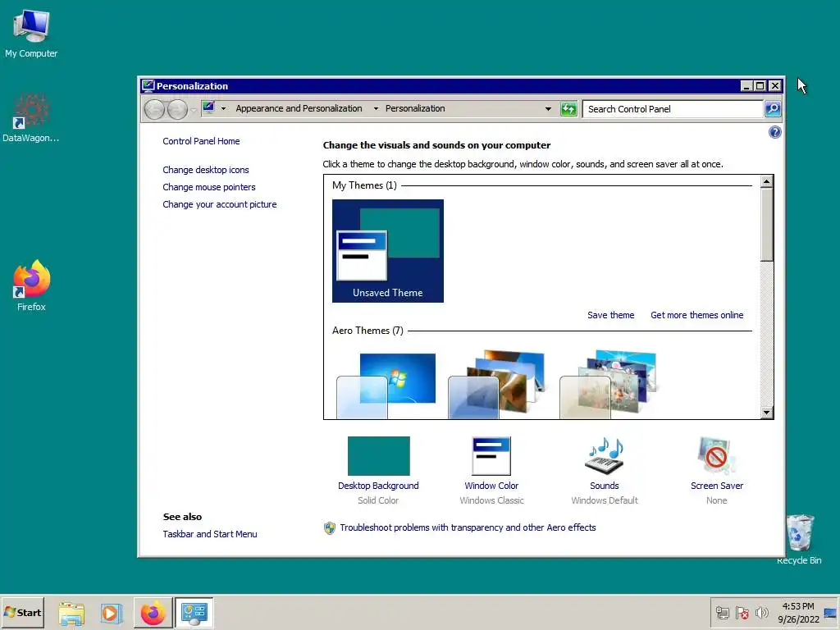Select the Unsaved Theme thumbnail
Screen dimensions: 840x630
point(388,251)
